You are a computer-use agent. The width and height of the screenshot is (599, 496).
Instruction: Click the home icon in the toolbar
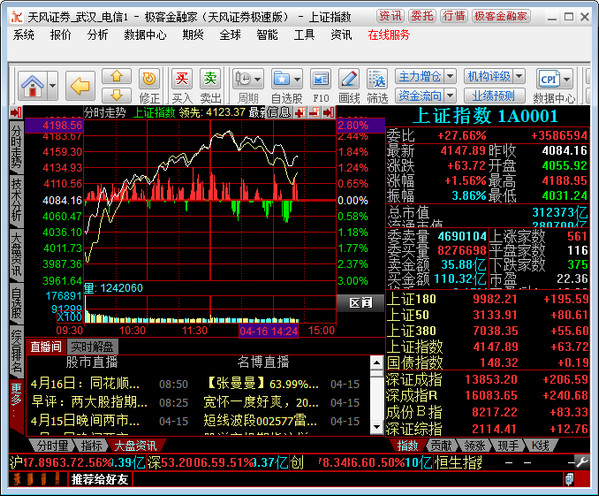[x=32, y=86]
